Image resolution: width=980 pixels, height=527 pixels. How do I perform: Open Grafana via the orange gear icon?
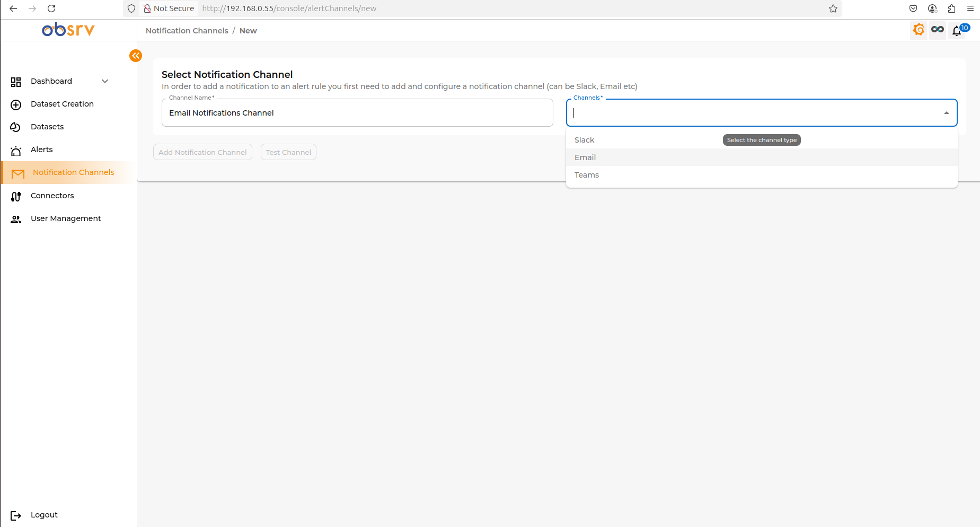(x=919, y=30)
